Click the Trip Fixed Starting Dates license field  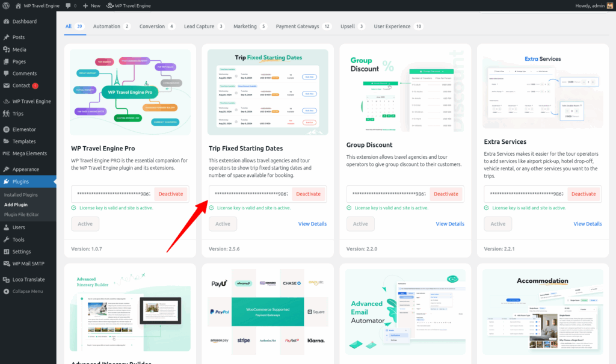[250, 194]
